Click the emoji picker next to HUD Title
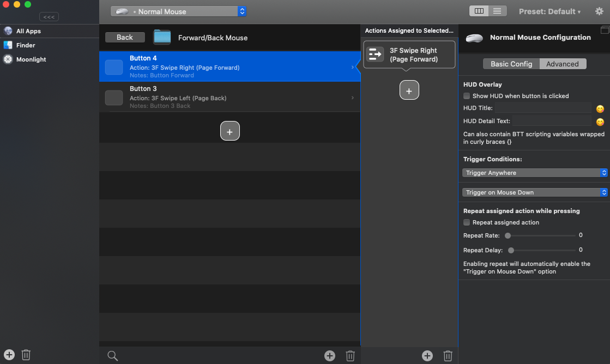This screenshot has height=364, width=610. coord(600,109)
